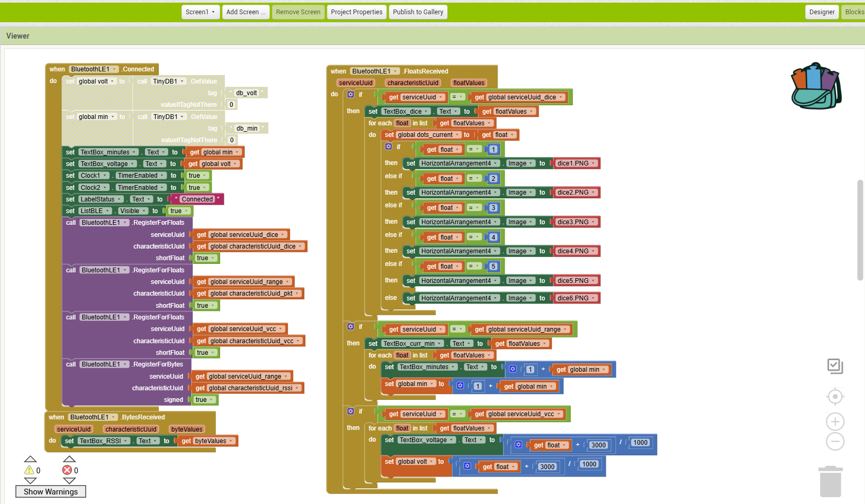Go to previous warning arrow
This screenshot has height=504, width=865.
pos(31,459)
